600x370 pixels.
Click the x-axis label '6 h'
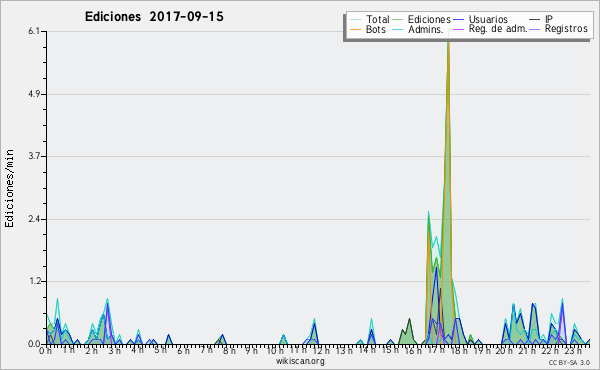[183, 351]
